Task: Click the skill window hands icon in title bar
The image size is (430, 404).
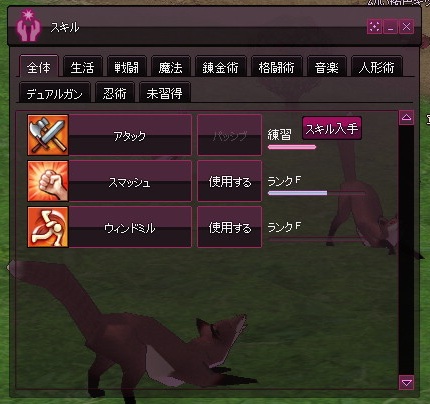Action: [29, 26]
